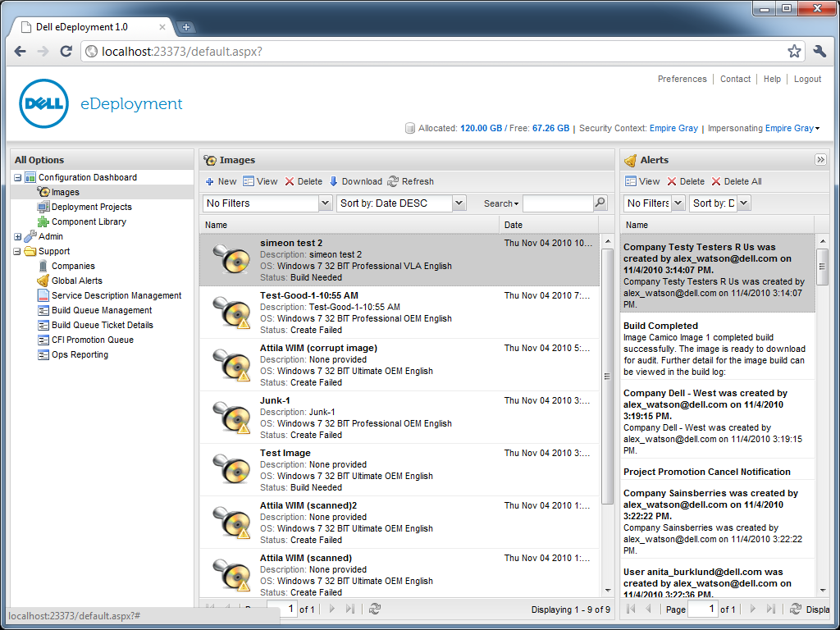Open the Impersonating Empire Gray dropdown
840x630 pixels.
pyautogui.click(x=818, y=129)
